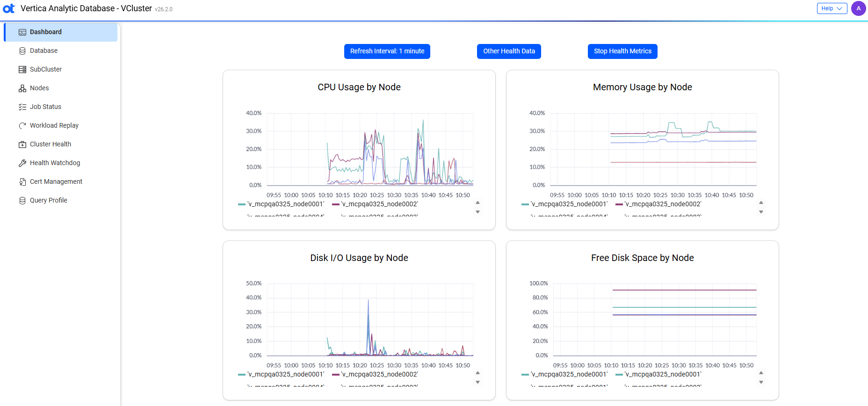Click the Disk I/O Usage by Node title
The height and width of the screenshot is (406, 868).
click(x=359, y=258)
